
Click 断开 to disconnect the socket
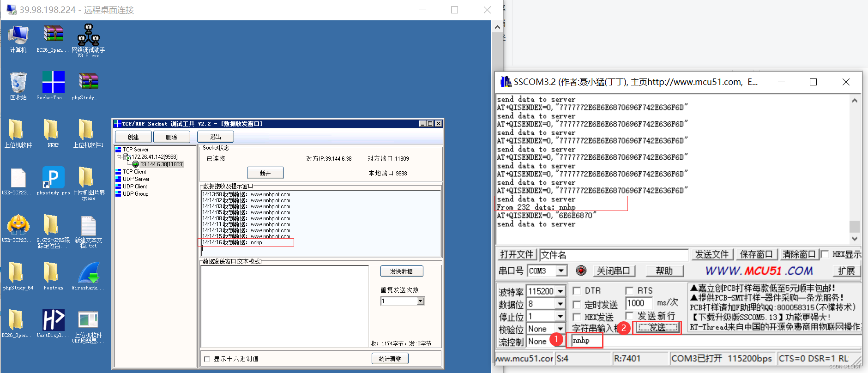coord(265,173)
